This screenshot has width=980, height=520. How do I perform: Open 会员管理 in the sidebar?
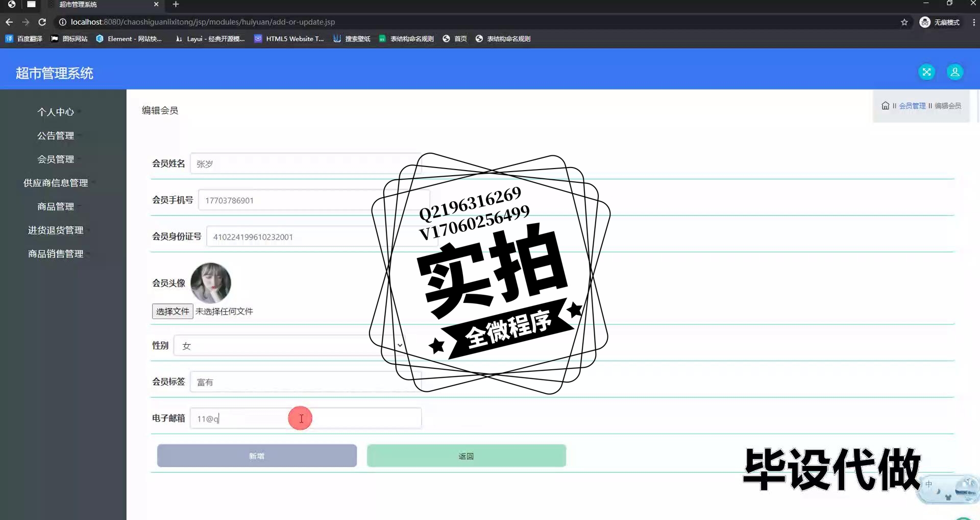pyautogui.click(x=56, y=159)
